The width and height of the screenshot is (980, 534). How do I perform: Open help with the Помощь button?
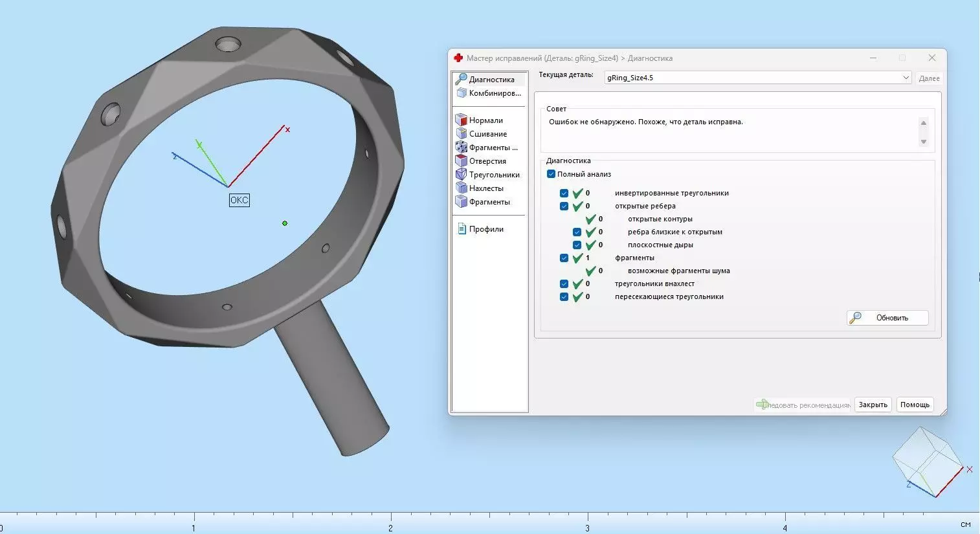click(915, 405)
